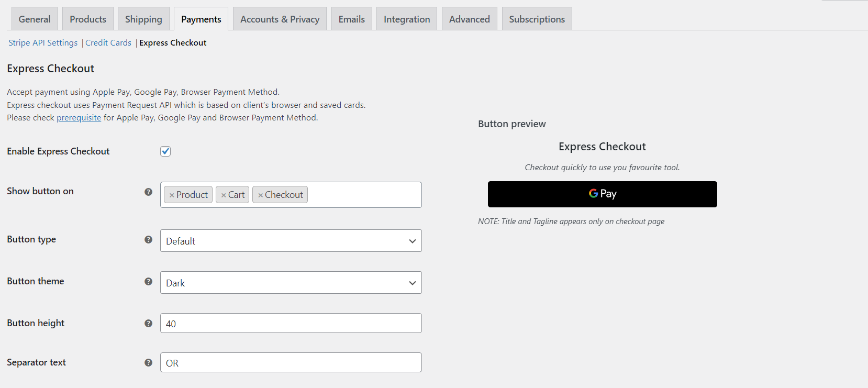Click the Button preview label
The image size is (868, 388).
click(x=512, y=124)
